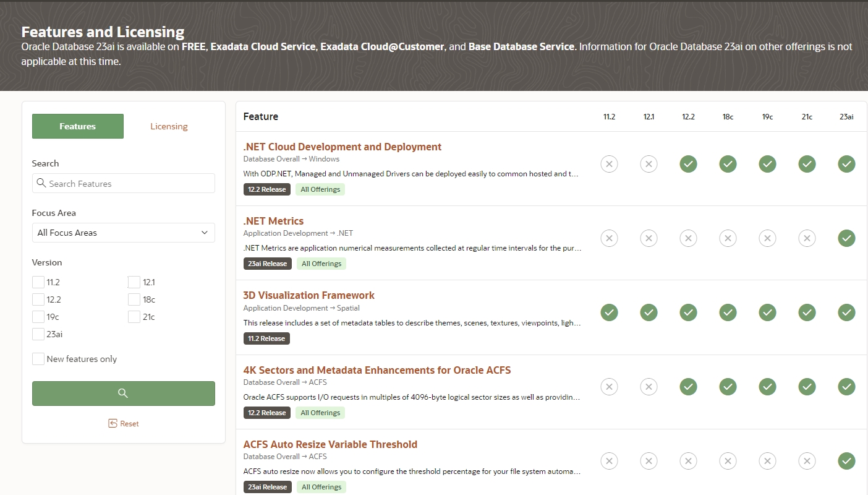Enable New features only checkbox
The height and width of the screenshot is (495, 868).
(38, 359)
